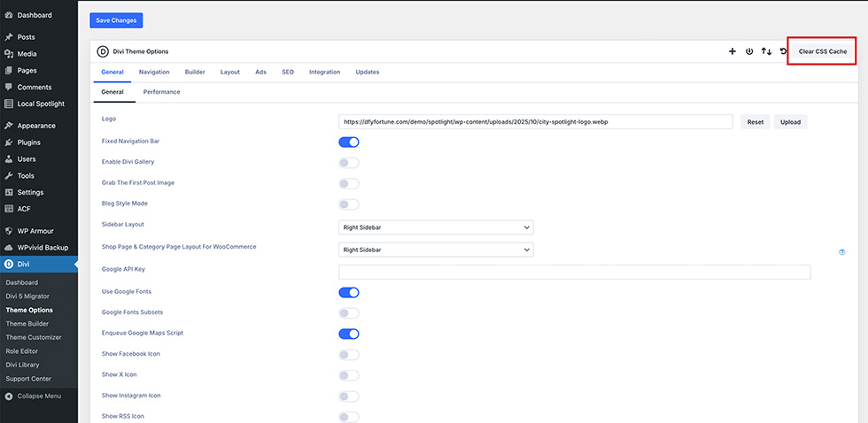868x423 pixels.
Task: Click the blue help question mark icon
Action: point(841,252)
